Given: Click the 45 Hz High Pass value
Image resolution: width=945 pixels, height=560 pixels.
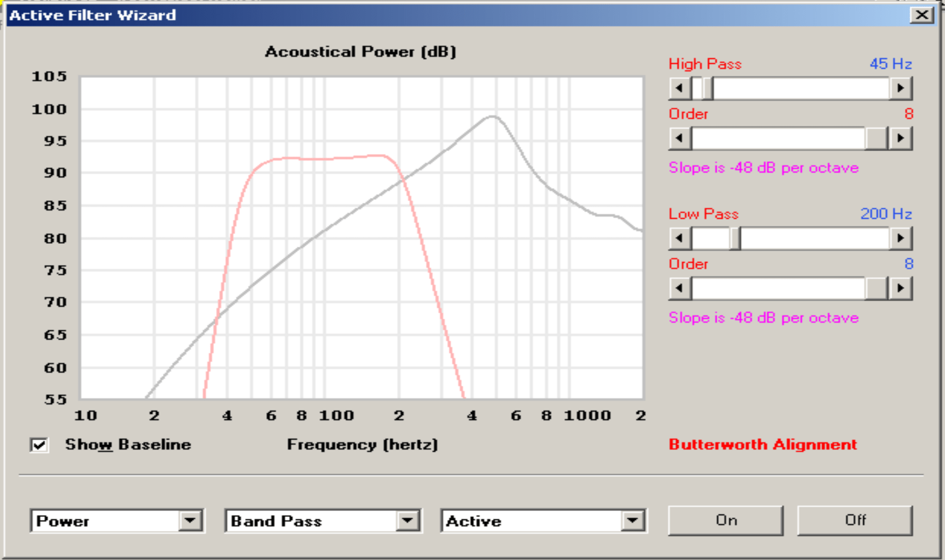Looking at the screenshot, I should [891, 64].
